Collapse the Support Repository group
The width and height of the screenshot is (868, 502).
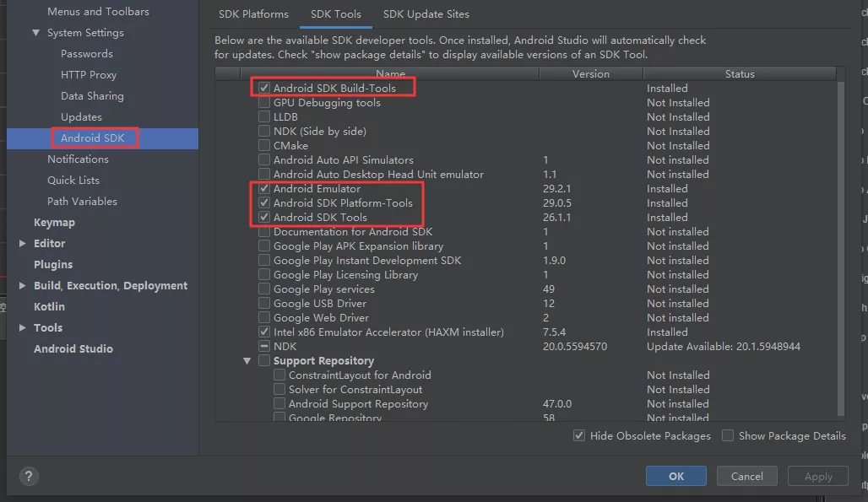point(247,361)
